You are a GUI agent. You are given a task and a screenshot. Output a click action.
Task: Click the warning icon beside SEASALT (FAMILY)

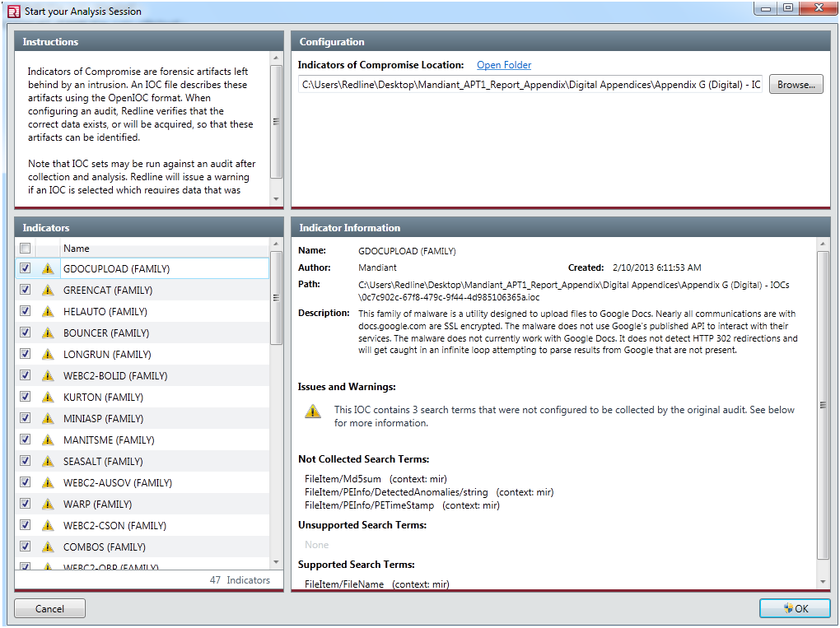coord(48,461)
